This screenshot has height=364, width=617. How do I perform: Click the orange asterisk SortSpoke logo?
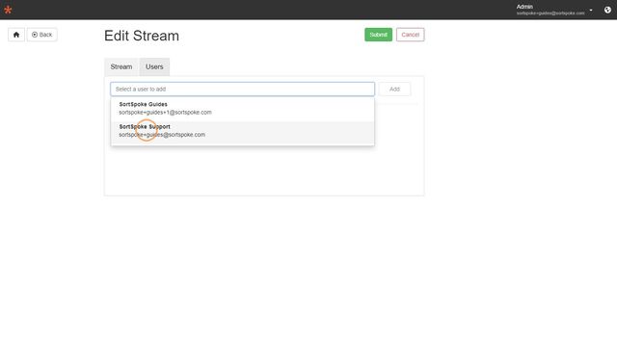8,10
